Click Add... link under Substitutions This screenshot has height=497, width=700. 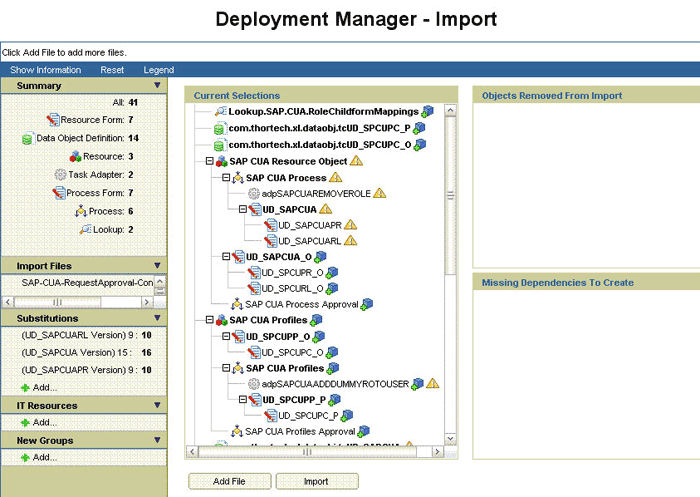click(x=45, y=388)
